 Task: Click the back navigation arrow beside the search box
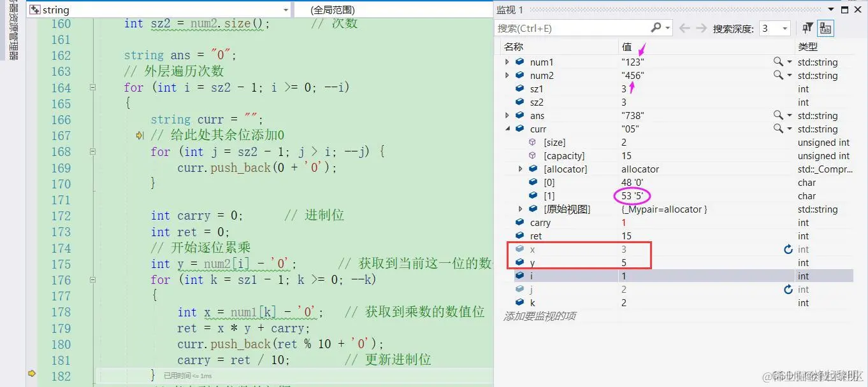684,28
